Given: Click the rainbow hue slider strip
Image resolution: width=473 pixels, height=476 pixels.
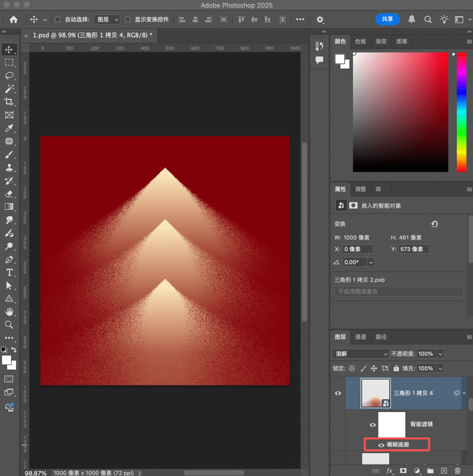Looking at the screenshot, I should click(462, 112).
